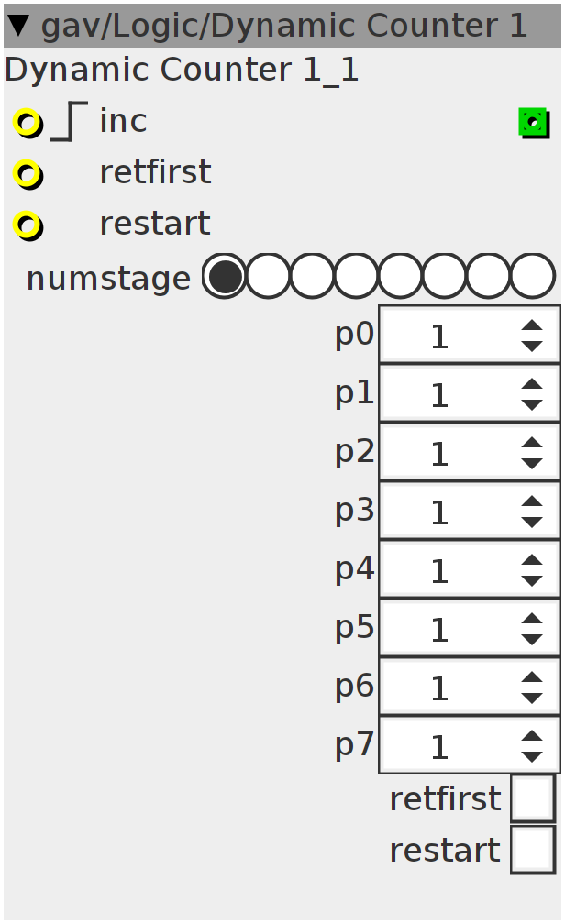This screenshot has height=924, width=565.
Task: Select the last numstage radio button
Action: click(x=533, y=276)
